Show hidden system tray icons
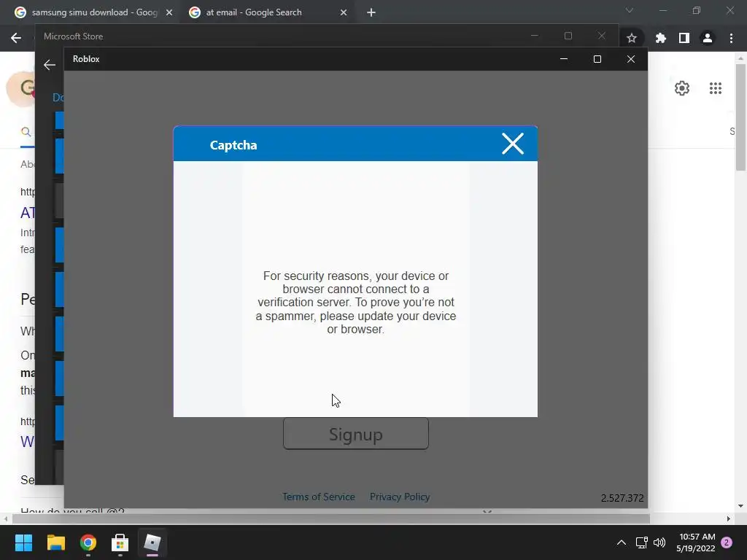The width and height of the screenshot is (747, 560). 622,542
